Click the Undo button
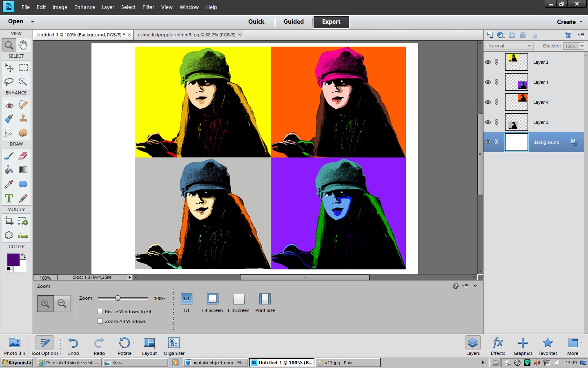This screenshot has height=368, width=588. [73, 346]
